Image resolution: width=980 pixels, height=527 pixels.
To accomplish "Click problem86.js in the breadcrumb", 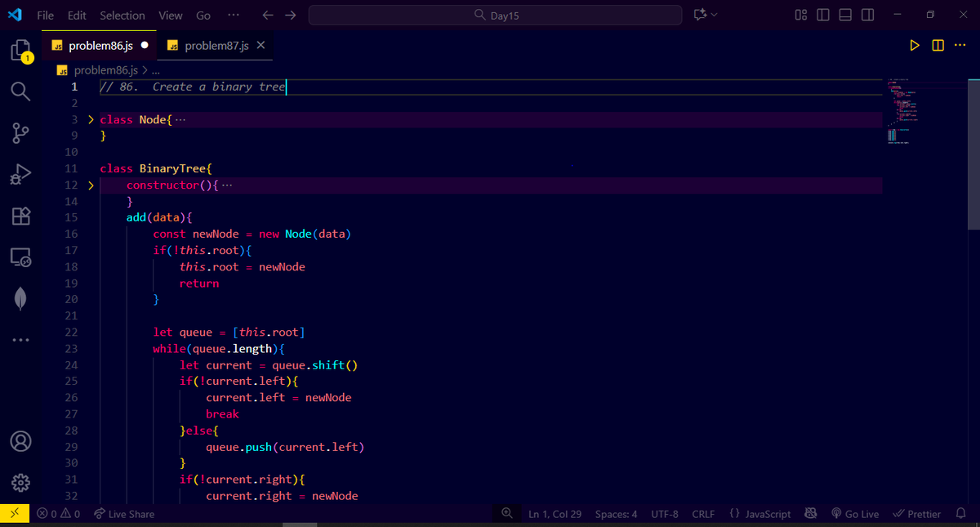I will coord(106,70).
